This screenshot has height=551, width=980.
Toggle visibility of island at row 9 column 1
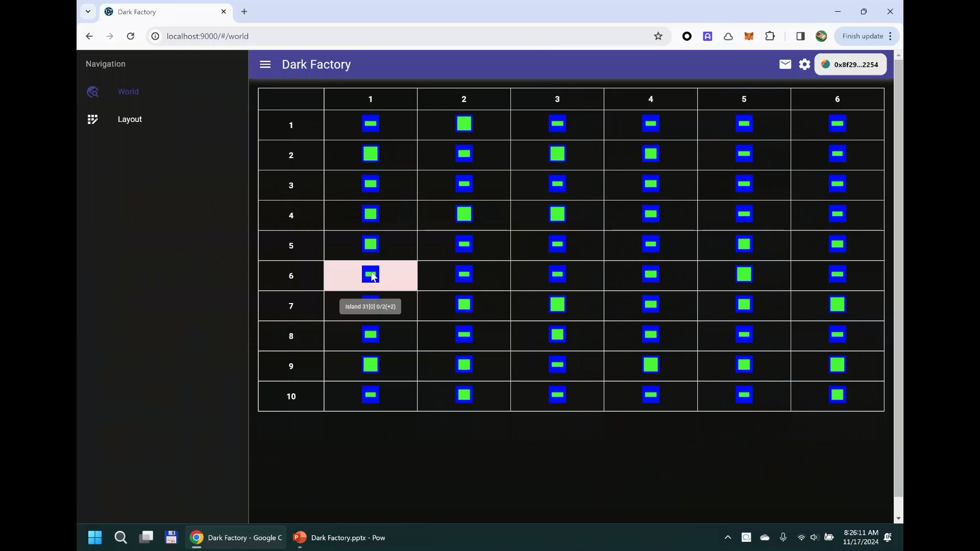[371, 365]
